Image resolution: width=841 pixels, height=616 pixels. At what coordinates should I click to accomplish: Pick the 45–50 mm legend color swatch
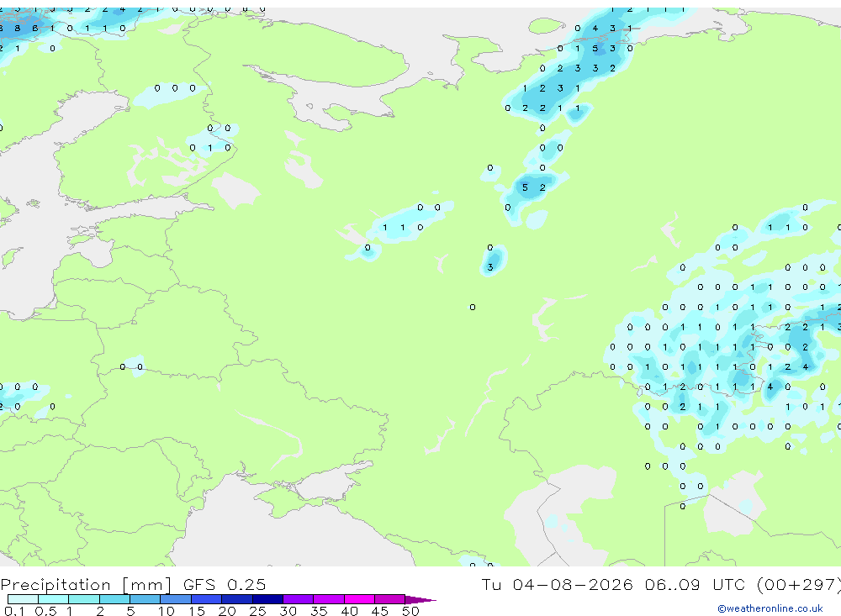pyautogui.click(x=389, y=599)
